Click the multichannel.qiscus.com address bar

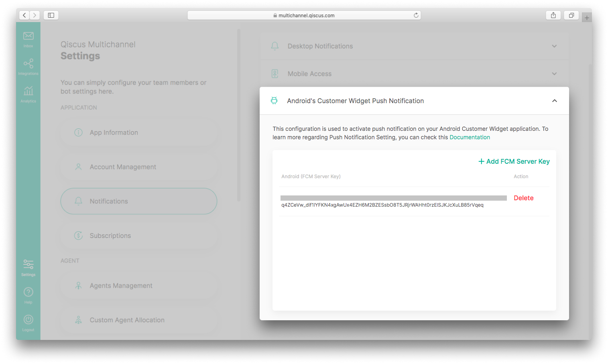304,15
